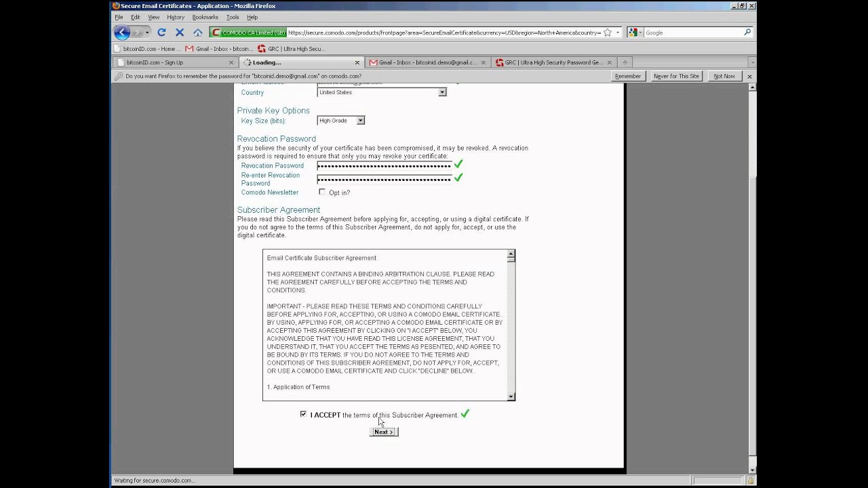Viewport: 868px width, 488px height.
Task: Click the Next > button
Action: tap(383, 432)
